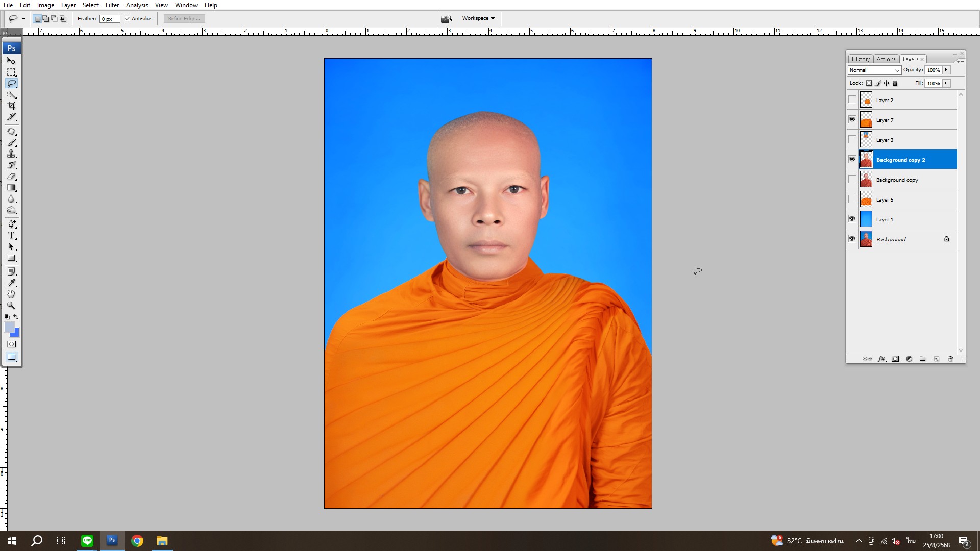Select the Magic Wand tool
980x551 pixels.
pyautogui.click(x=11, y=95)
